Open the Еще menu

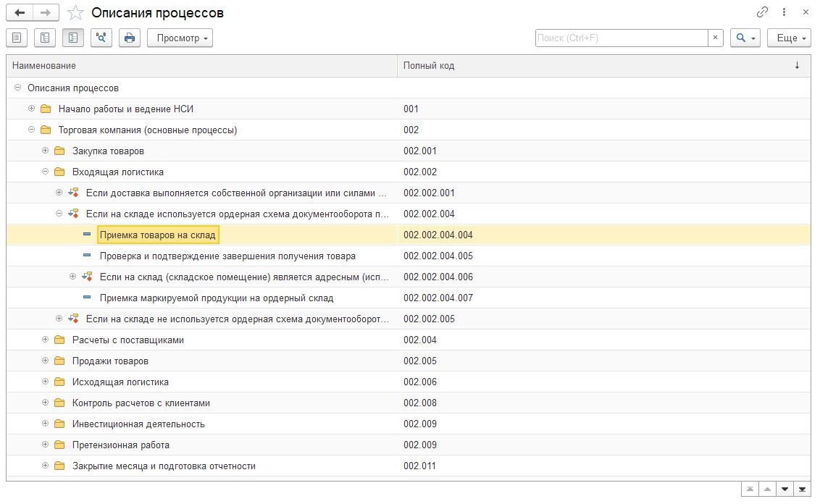pyautogui.click(x=789, y=38)
